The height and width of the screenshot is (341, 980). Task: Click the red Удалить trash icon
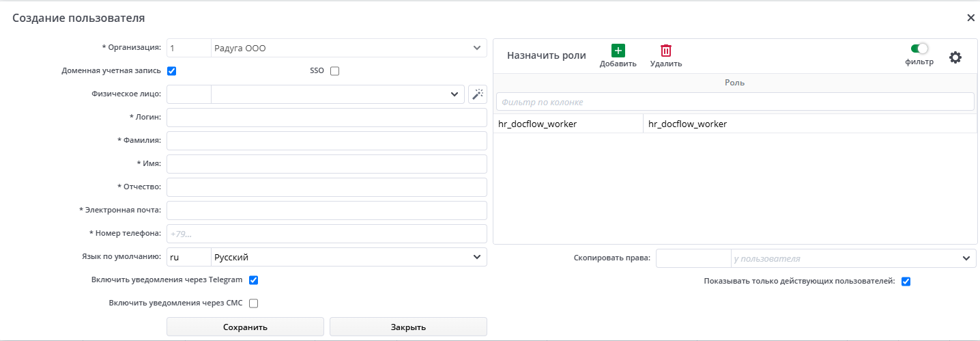pyautogui.click(x=665, y=51)
